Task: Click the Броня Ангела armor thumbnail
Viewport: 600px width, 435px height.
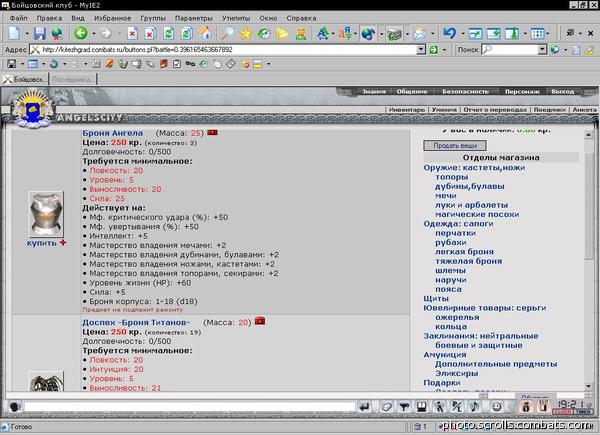Action: (46, 215)
